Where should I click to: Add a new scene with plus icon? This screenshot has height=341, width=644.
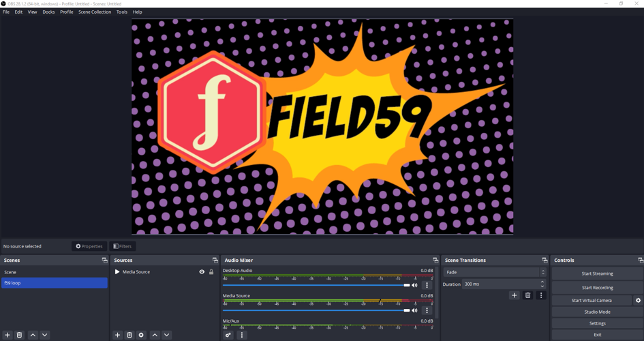(7, 335)
